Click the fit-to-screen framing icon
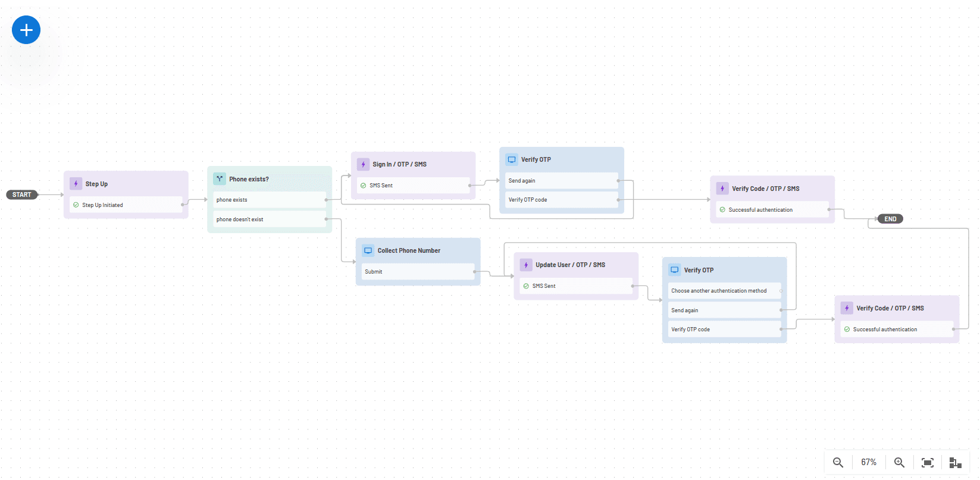 [x=927, y=462]
